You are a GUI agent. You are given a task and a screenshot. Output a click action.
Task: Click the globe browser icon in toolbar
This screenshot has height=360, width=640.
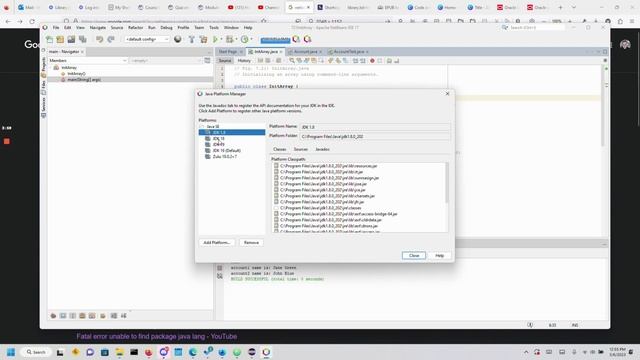click(178, 39)
